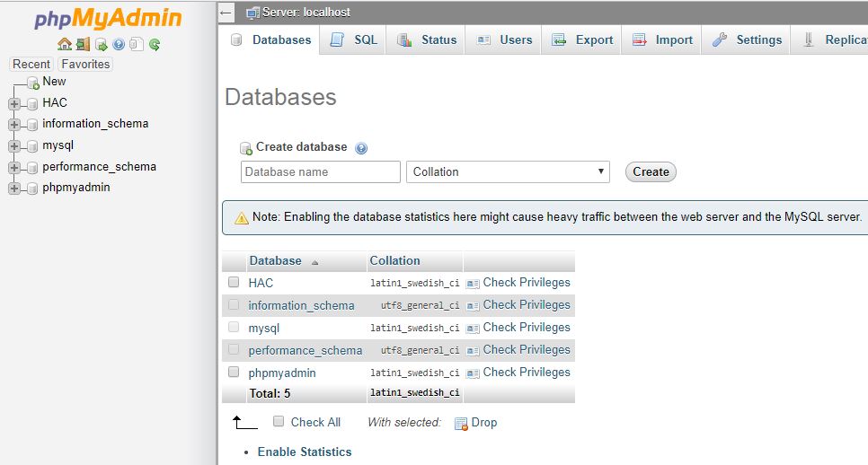Click the server icon beside Server: localhost

coord(253,13)
